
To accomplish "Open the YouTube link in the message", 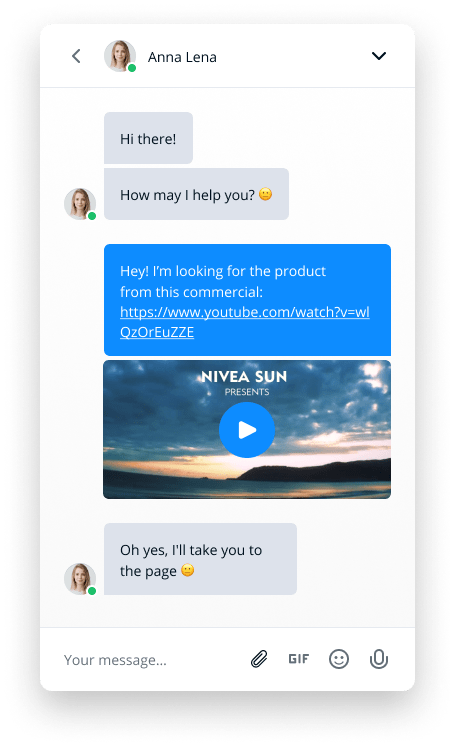I will coord(244,322).
